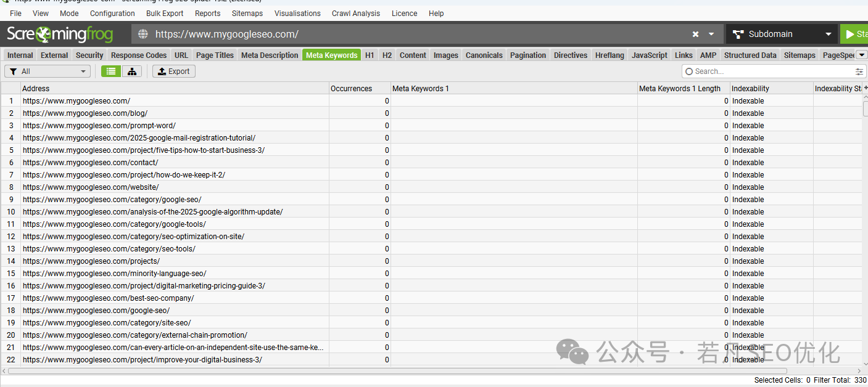Sort by Meta Keywords 1 column header
Image resolution: width=868 pixels, height=387 pixels.
coord(514,88)
